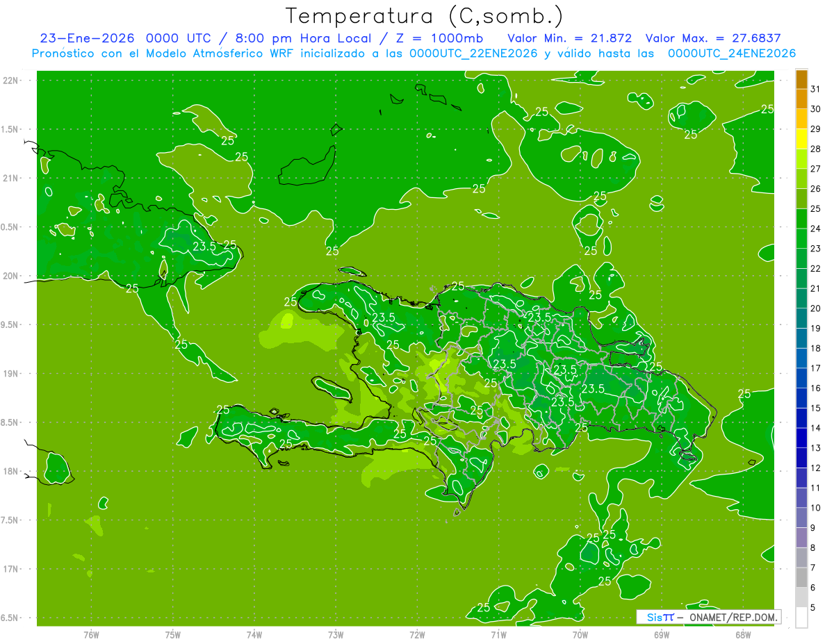Image resolution: width=834 pixels, height=644 pixels.
Task: Click the '0000UTC_24ENE2026' valid-until time
Action: [731, 53]
